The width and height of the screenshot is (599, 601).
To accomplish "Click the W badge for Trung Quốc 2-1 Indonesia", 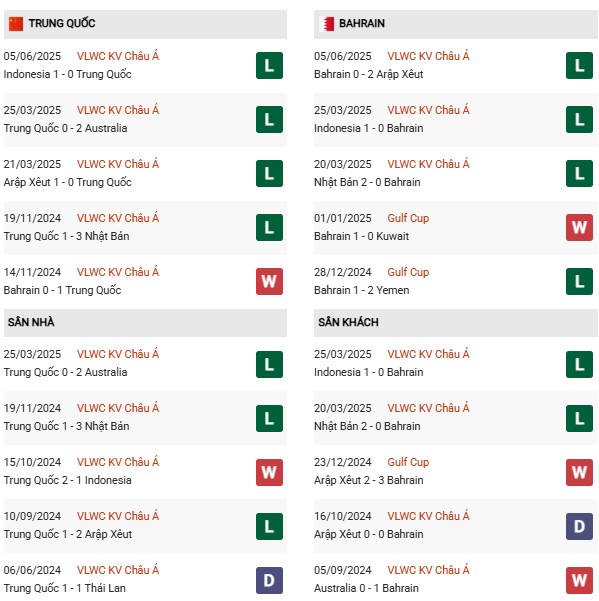I will tap(269, 472).
